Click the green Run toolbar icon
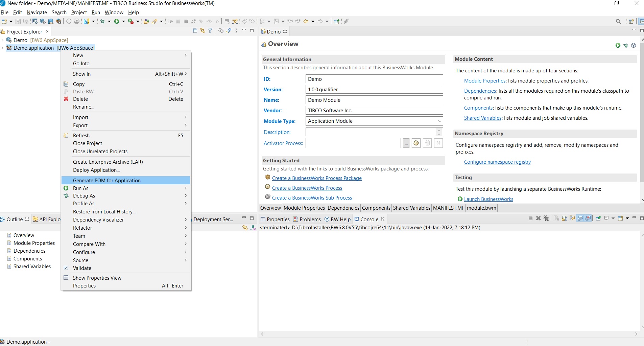The height and width of the screenshot is (346, 644). tap(117, 21)
